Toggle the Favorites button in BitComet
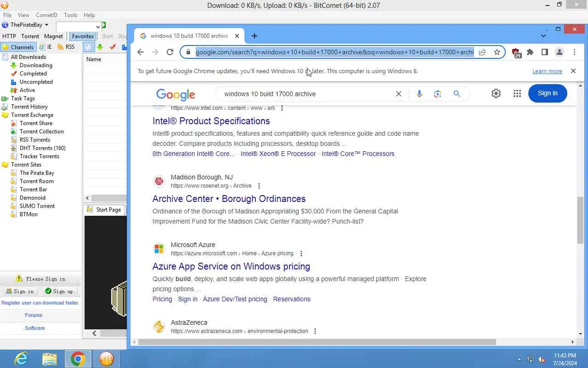588x368 pixels. (83, 36)
